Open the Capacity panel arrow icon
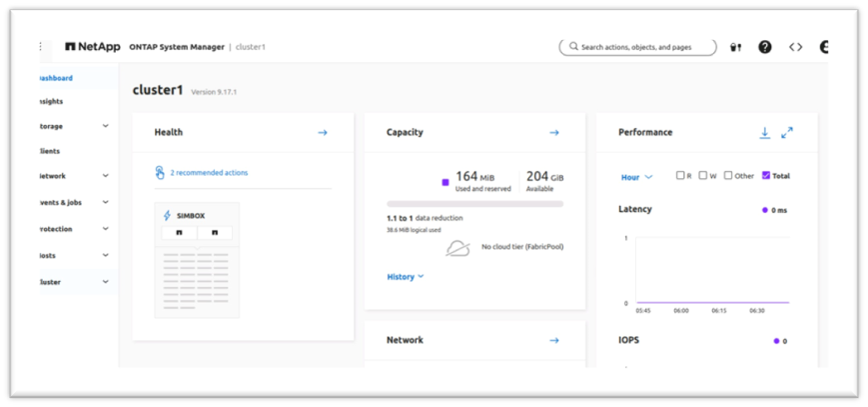Image resolution: width=868 pixels, height=407 pixels. pos(554,133)
